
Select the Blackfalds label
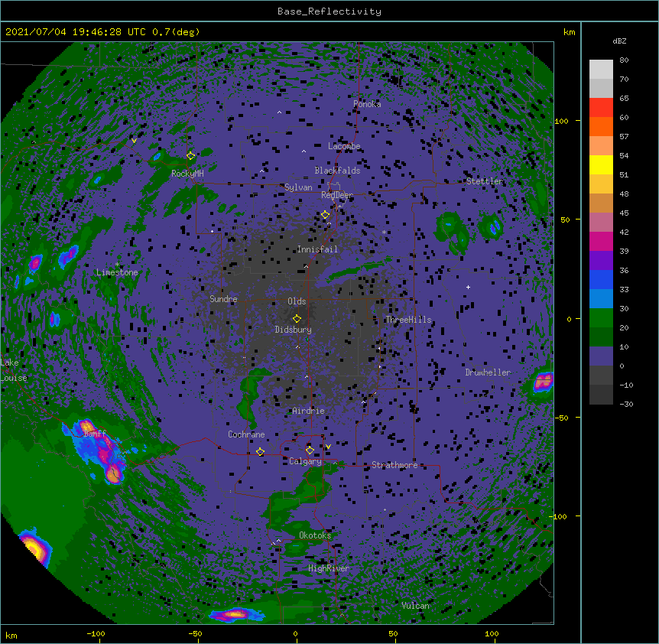[x=337, y=171]
